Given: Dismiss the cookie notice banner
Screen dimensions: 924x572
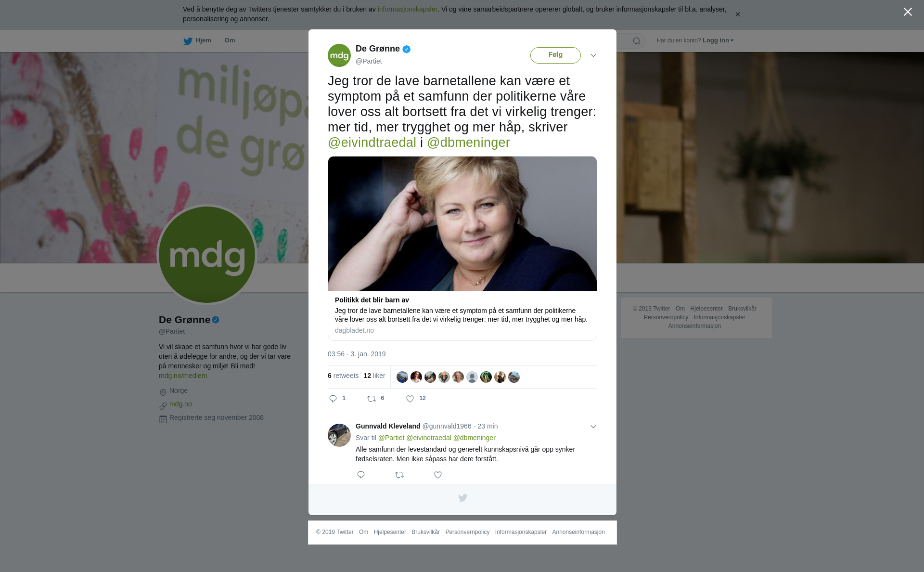Looking at the screenshot, I should click(x=737, y=14).
